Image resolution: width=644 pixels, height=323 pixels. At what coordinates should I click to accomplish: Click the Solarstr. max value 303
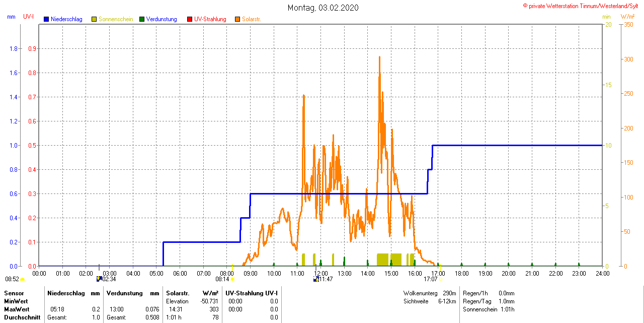(214, 309)
